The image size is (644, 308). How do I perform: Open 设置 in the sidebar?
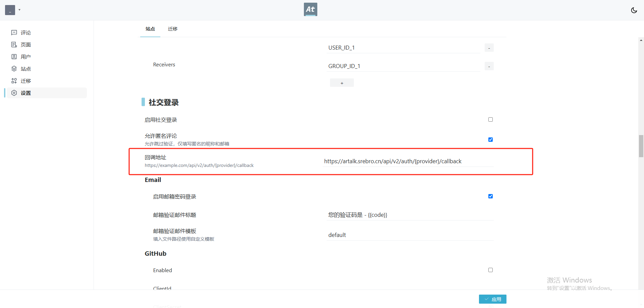(47, 93)
